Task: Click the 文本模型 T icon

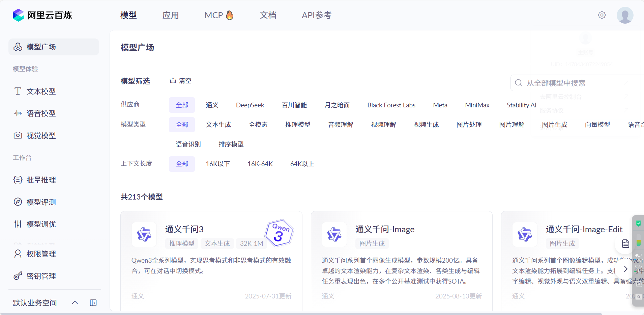Action: (x=18, y=91)
